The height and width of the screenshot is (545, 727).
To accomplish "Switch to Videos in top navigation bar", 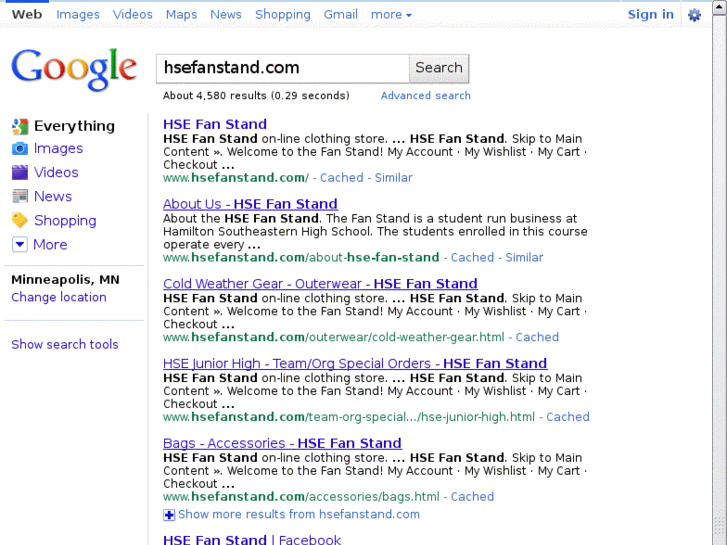I will [x=133, y=14].
